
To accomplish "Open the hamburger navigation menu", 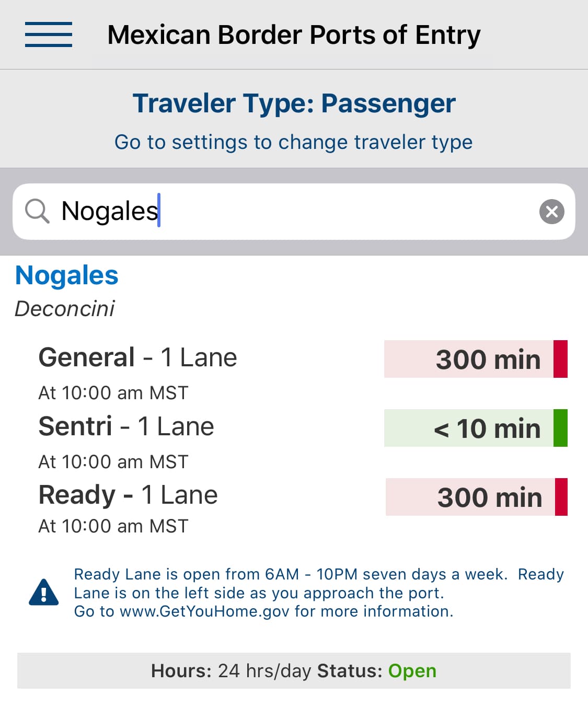I will tap(49, 34).
